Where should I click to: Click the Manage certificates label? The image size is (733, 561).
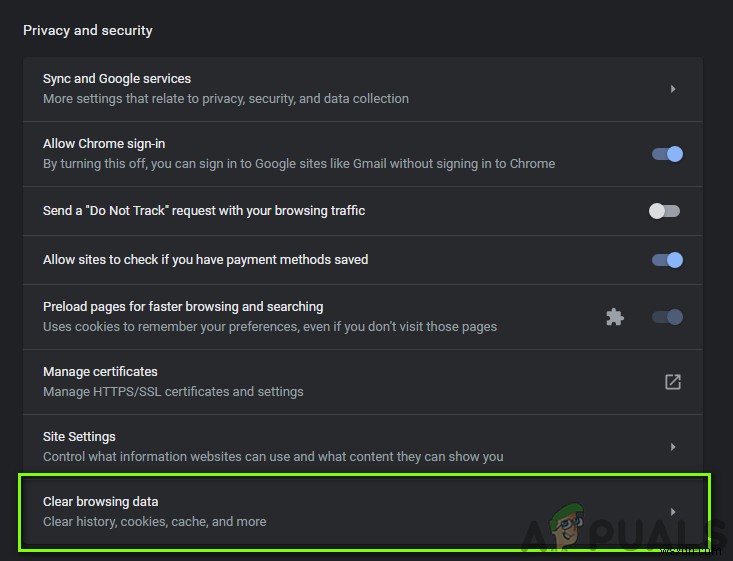[x=100, y=372]
